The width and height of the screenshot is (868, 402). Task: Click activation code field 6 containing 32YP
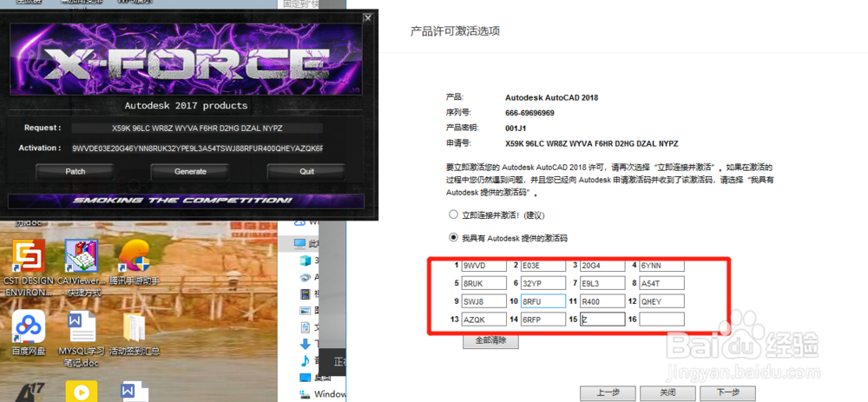coord(543,284)
